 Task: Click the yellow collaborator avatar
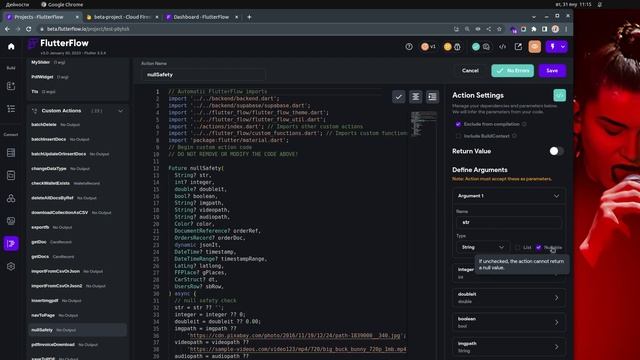point(448,47)
